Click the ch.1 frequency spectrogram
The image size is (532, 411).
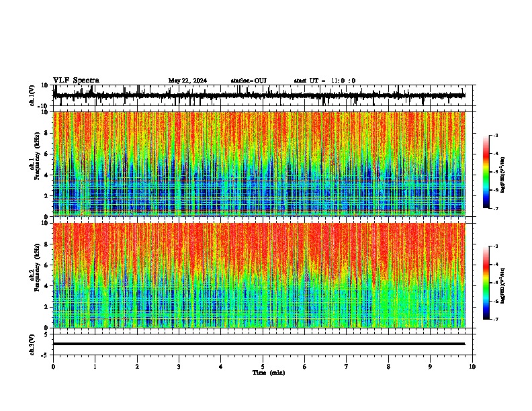[259, 164]
